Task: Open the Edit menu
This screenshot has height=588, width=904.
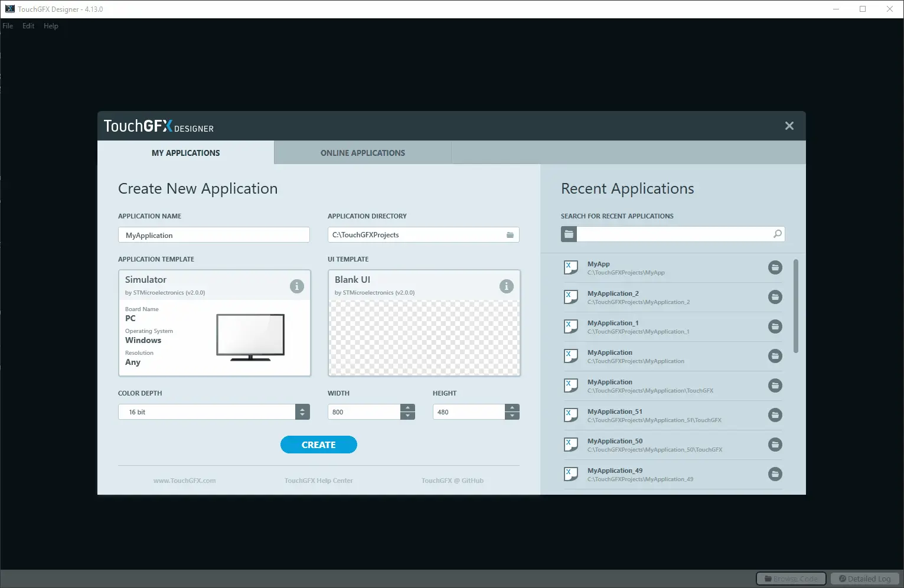Action: coord(28,26)
